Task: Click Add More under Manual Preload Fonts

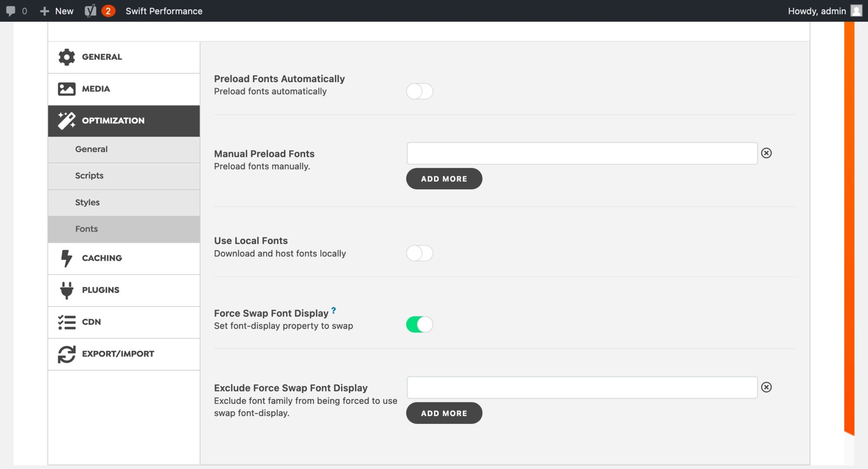Action: [444, 178]
